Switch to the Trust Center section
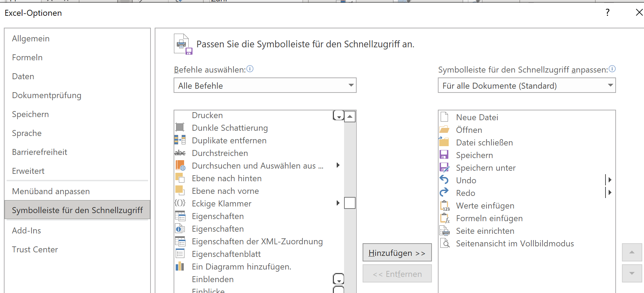This screenshot has height=293, width=644. [35, 250]
